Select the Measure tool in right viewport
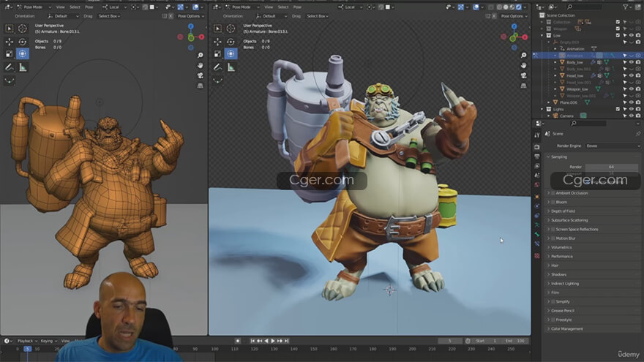Screen dimensions: 644x362 pyautogui.click(x=231, y=67)
